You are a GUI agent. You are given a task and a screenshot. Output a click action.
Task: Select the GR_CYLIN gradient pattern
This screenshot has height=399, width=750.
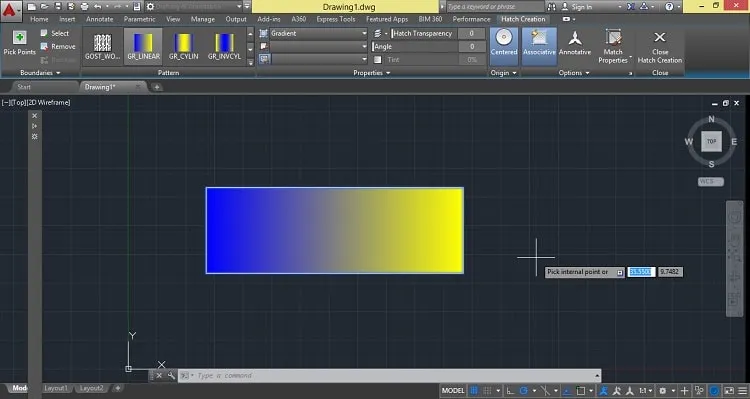coord(183,46)
